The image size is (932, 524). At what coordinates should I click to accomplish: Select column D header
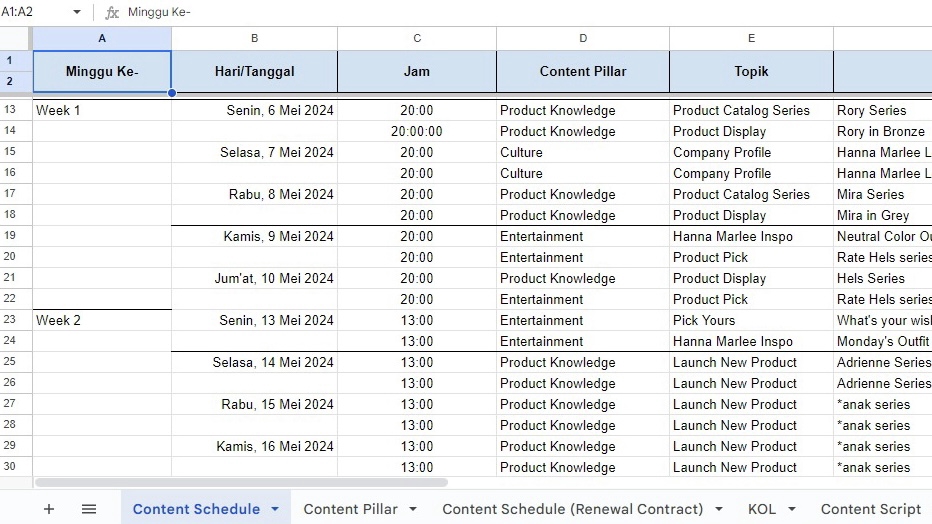click(x=583, y=39)
